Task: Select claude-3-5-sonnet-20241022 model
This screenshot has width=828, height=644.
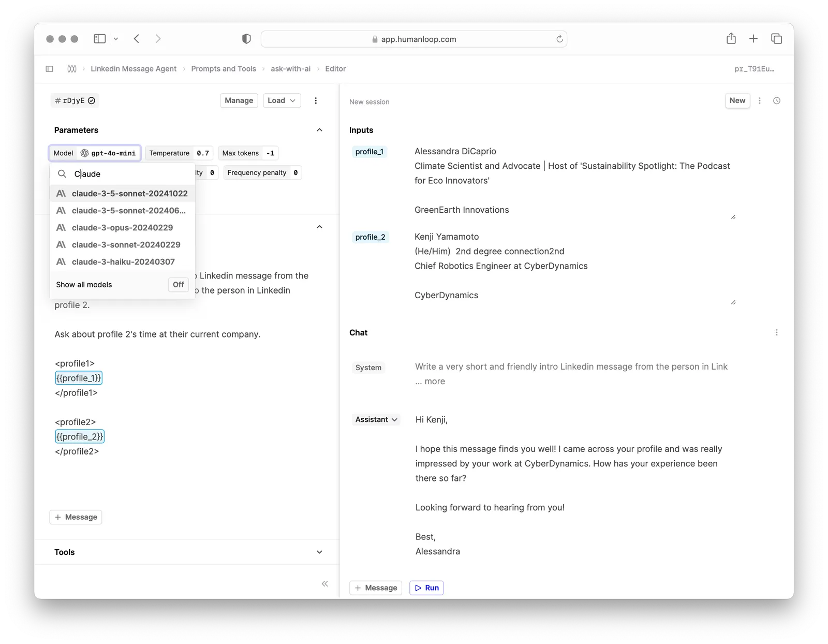Action: coord(122,194)
